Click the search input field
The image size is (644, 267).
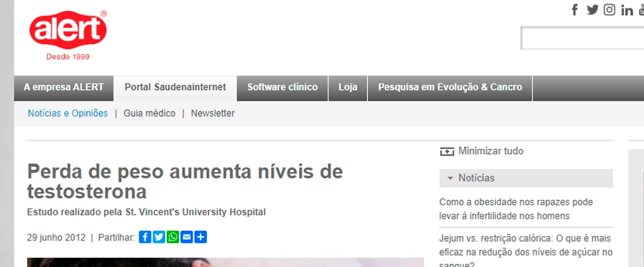point(582,38)
